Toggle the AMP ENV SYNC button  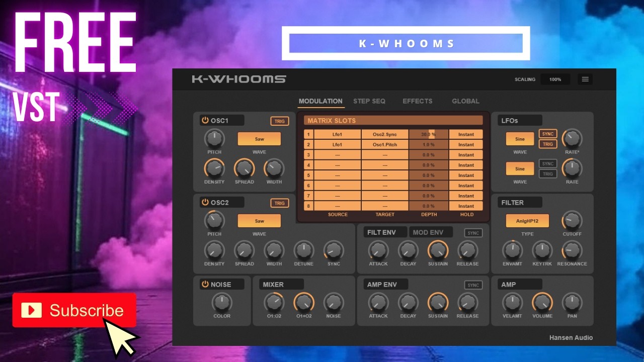point(473,285)
